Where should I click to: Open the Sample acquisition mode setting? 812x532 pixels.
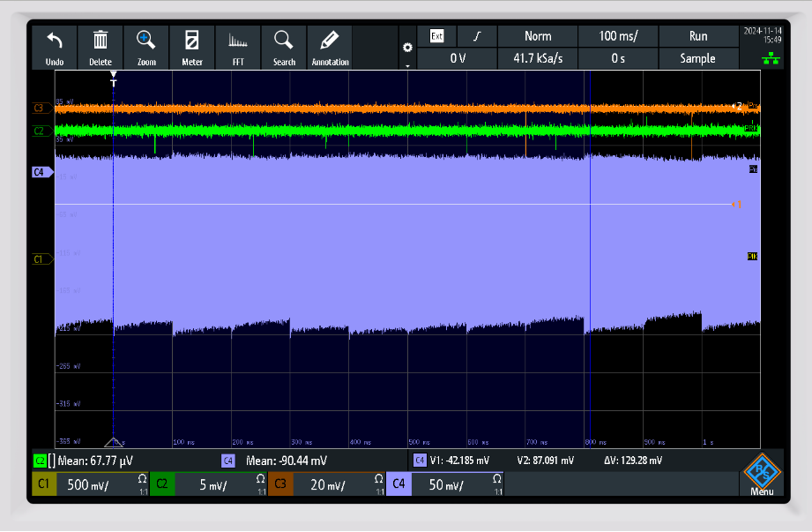click(x=697, y=59)
